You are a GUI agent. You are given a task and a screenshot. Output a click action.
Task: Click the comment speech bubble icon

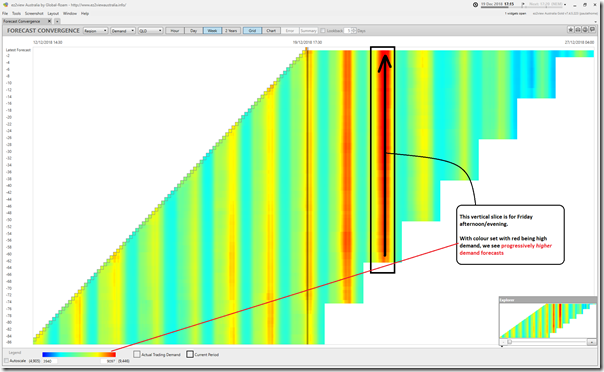click(592, 30)
